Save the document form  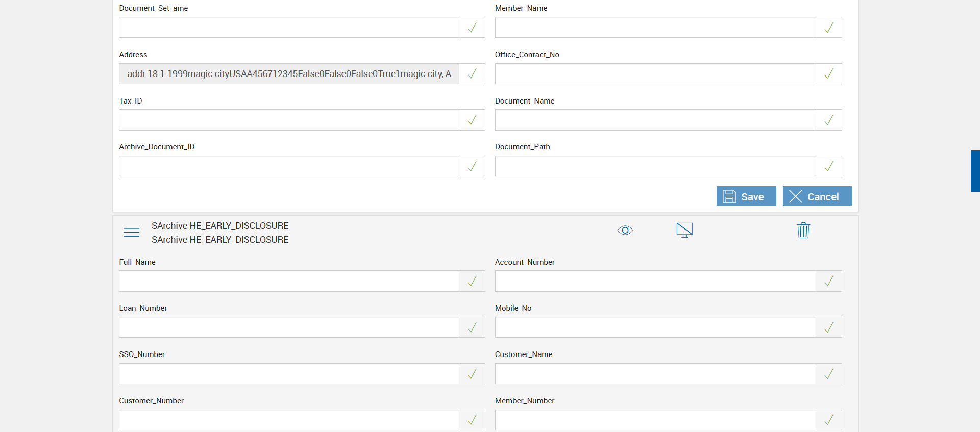[x=746, y=196]
